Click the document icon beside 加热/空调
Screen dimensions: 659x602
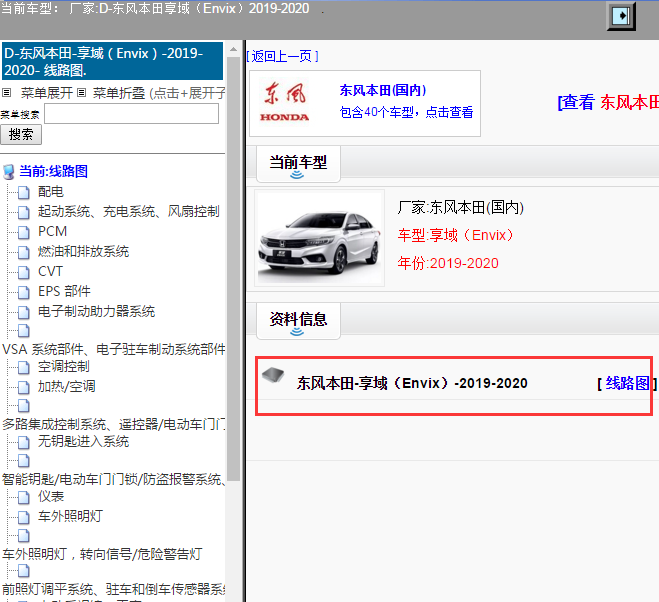tap(24, 387)
